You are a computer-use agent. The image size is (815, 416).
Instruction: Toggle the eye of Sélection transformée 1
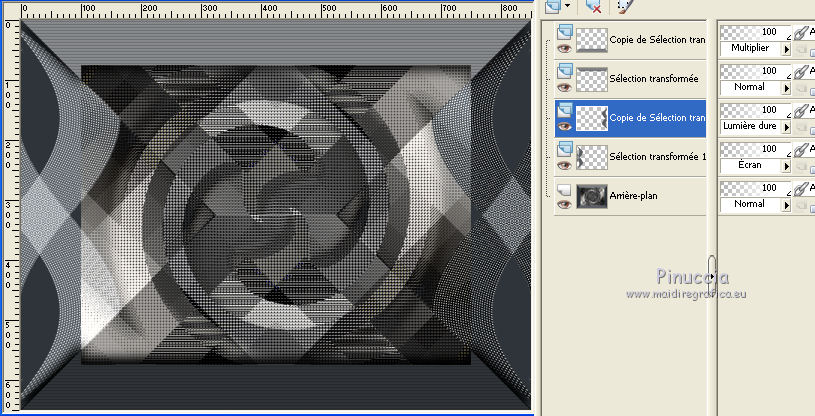[x=564, y=165]
